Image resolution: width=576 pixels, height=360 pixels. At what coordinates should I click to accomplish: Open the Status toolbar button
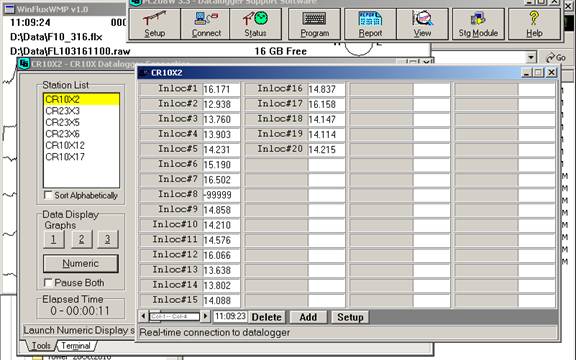coord(256,24)
